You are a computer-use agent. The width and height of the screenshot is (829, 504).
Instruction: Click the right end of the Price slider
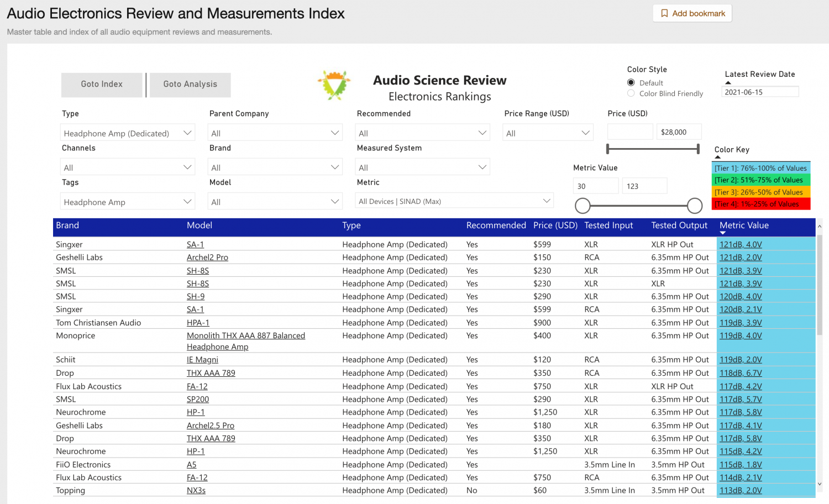click(x=698, y=149)
